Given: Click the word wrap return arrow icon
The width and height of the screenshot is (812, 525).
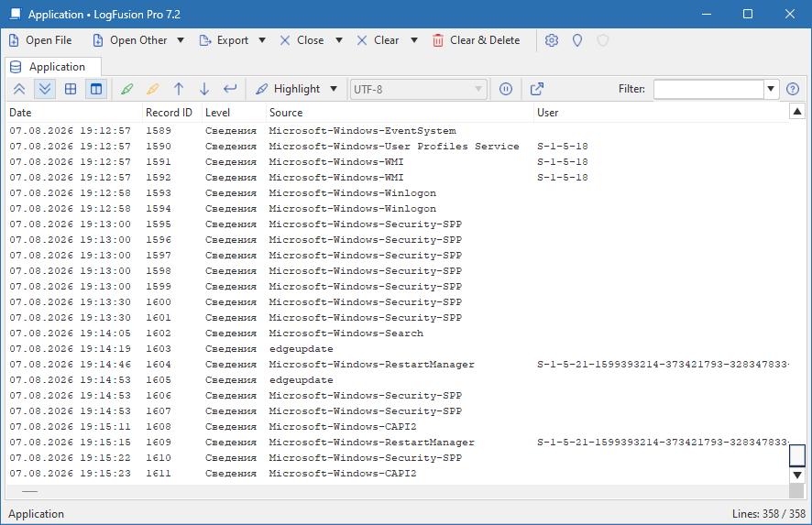Looking at the screenshot, I should (x=230, y=89).
